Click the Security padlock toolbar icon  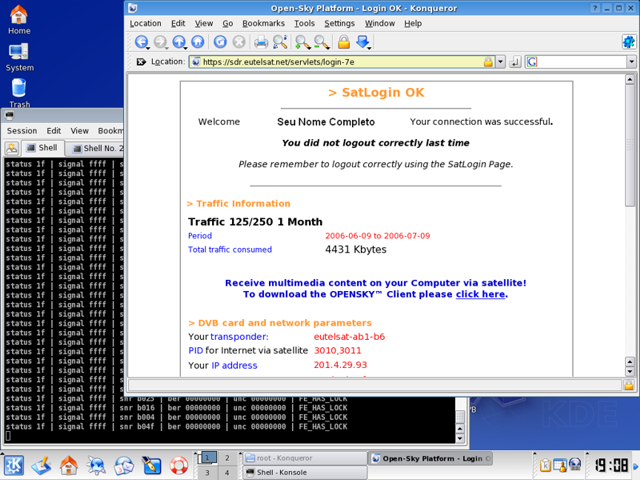tap(344, 42)
